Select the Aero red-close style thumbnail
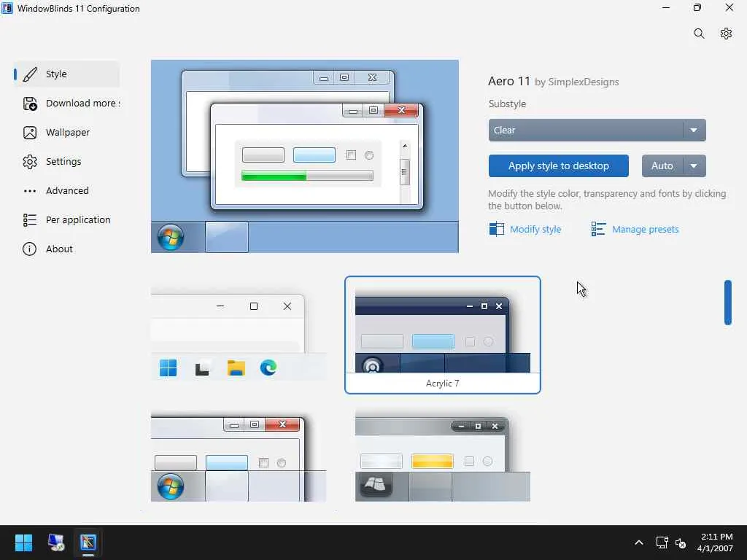 (x=239, y=457)
